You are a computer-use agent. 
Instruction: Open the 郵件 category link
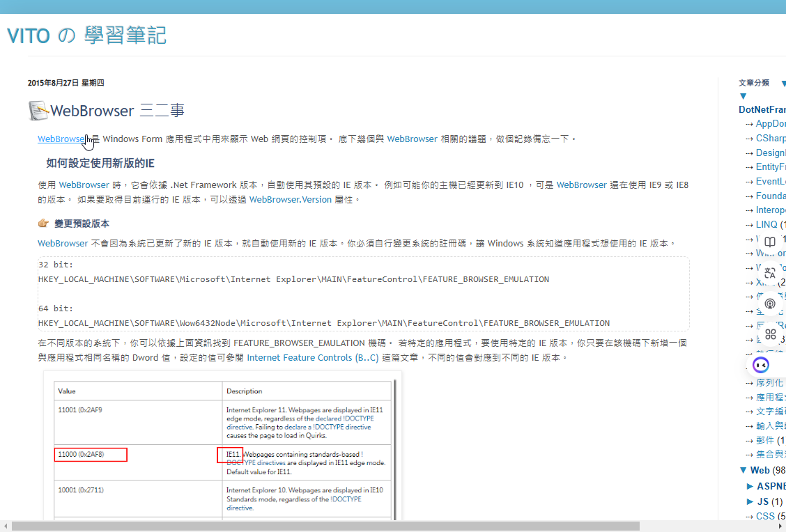coord(765,440)
